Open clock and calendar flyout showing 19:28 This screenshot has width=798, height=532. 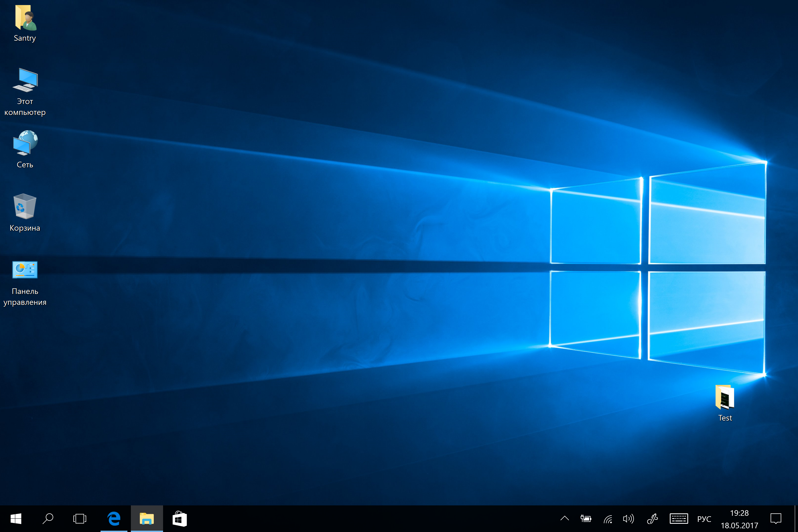(739, 519)
